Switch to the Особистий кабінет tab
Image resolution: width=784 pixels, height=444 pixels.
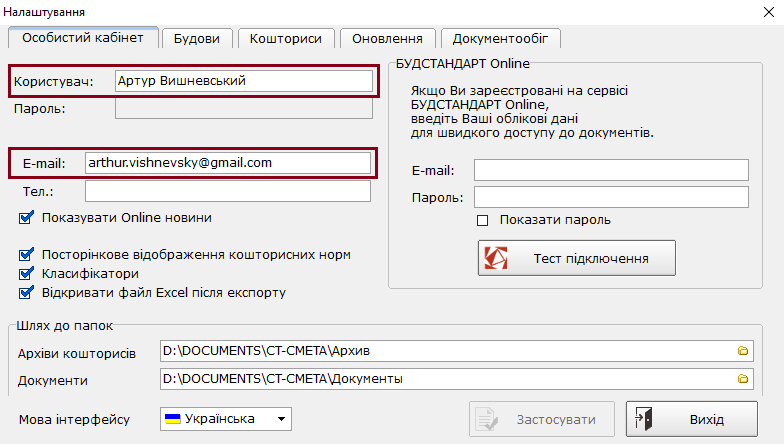tap(83, 38)
